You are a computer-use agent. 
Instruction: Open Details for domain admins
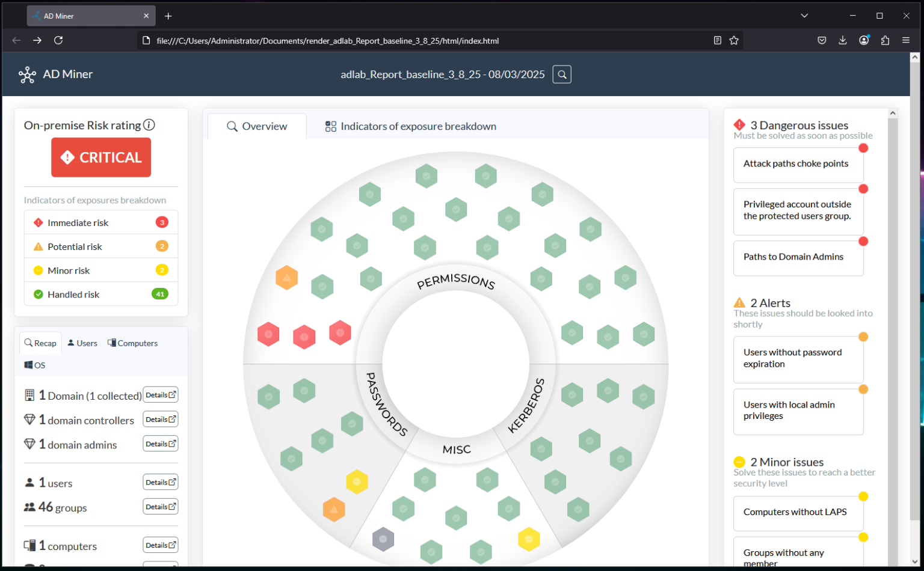point(160,444)
